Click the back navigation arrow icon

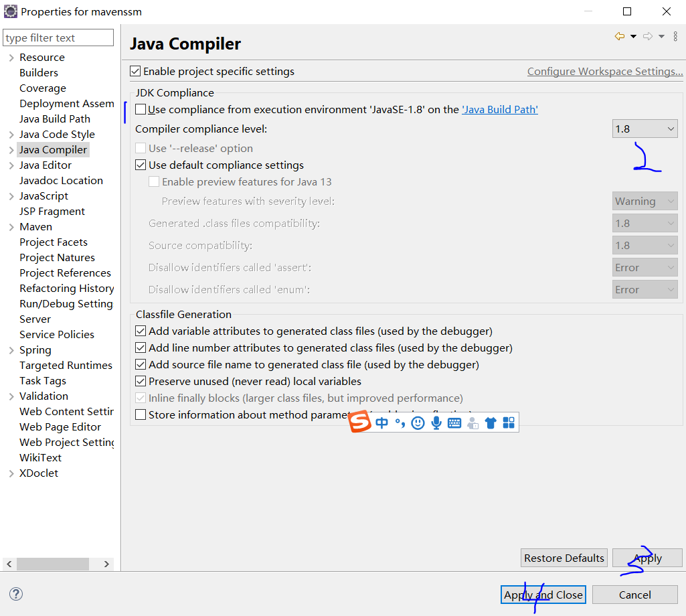pyautogui.click(x=620, y=36)
